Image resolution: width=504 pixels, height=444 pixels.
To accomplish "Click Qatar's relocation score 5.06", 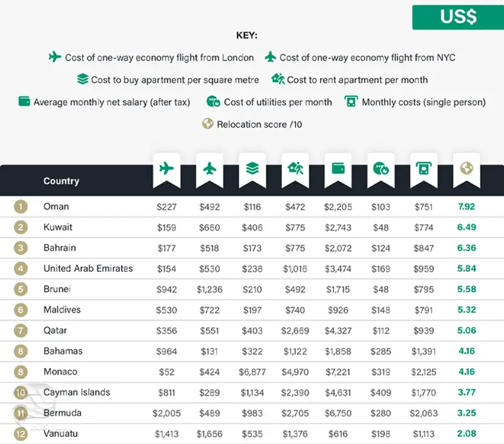I will point(466,331).
